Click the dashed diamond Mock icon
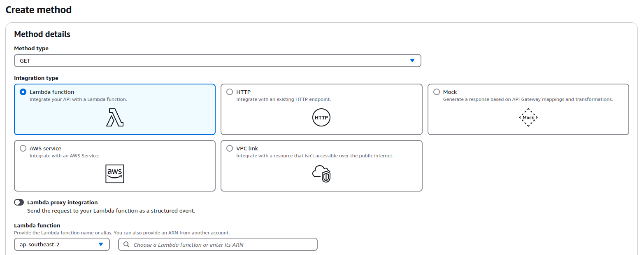Image resolution: width=644 pixels, height=255 pixels. click(528, 117)
